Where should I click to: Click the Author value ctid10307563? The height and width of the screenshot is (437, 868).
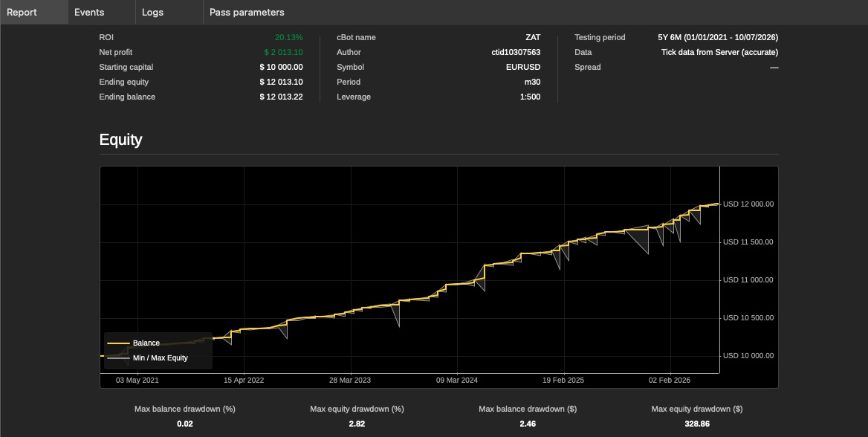click(516, 52)
